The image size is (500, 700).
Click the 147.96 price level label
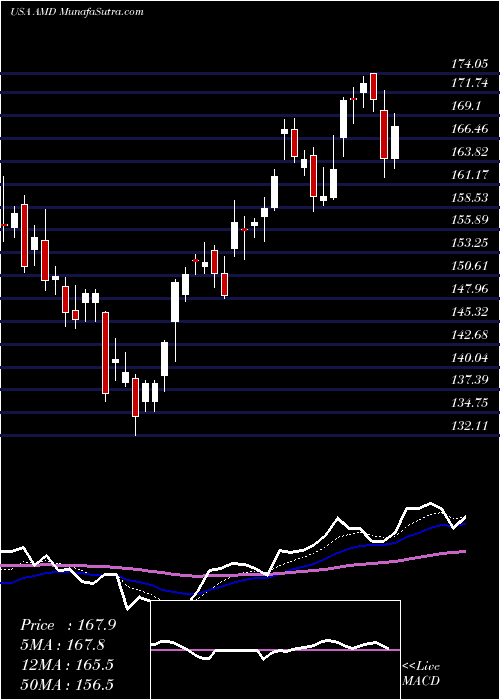tap(470, 289)
